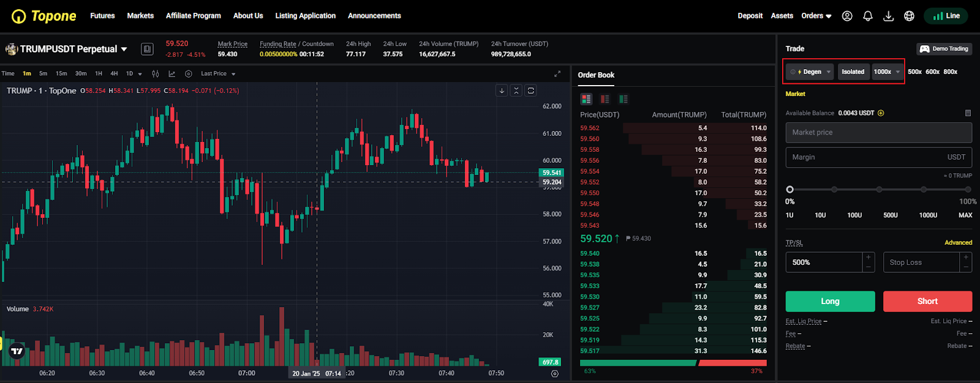The width and height of the screenshot is (980, 383).
Task: Select Isolated margin mode
Action: tap(853, 72)
